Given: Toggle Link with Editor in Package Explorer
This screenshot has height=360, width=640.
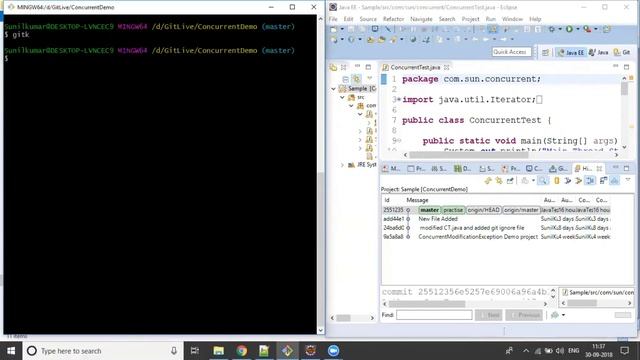Looking at the screenshot, I should tap(357, 79).
